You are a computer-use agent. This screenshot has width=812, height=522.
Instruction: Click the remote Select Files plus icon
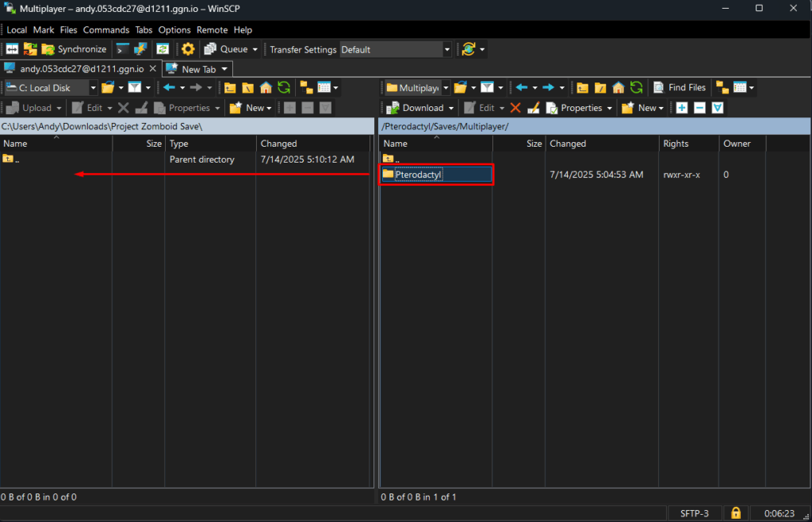point(682,108)
